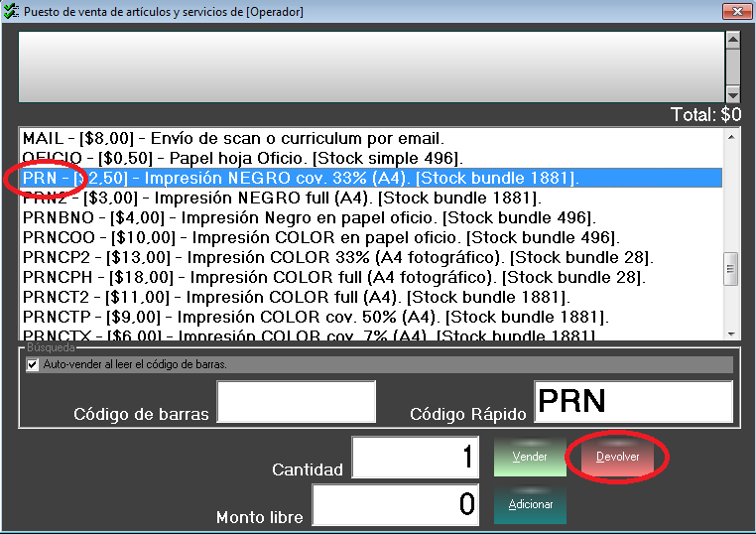Select the PRN - Impresión NEGRO cov. 33% row

pos(371,178)
